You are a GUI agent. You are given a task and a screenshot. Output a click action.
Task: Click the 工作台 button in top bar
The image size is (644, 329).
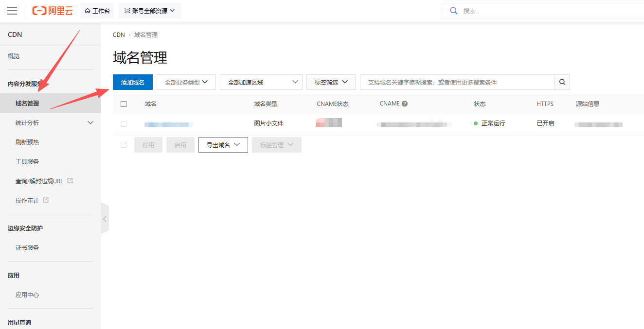point(97,11)
